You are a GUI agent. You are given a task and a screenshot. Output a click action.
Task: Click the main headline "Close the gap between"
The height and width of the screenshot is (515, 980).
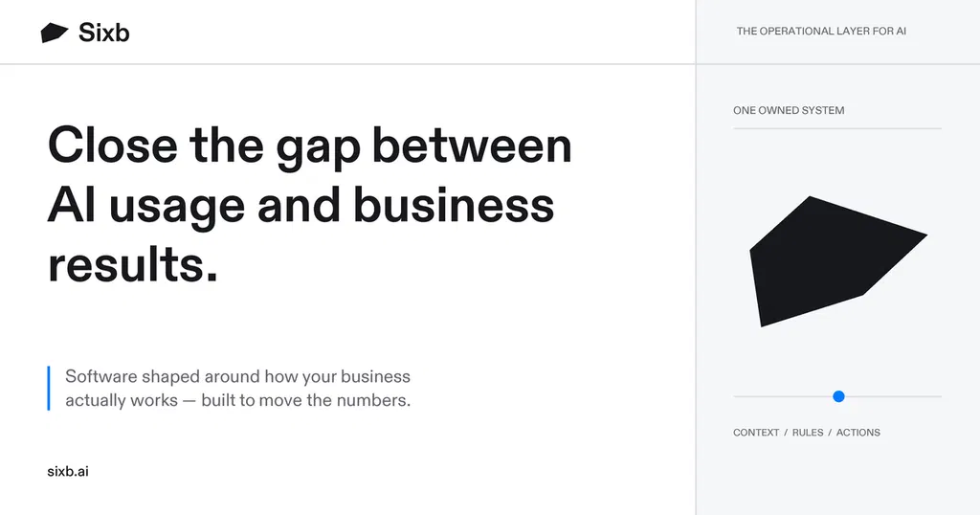pyautogui.click(x=309, y=146)
